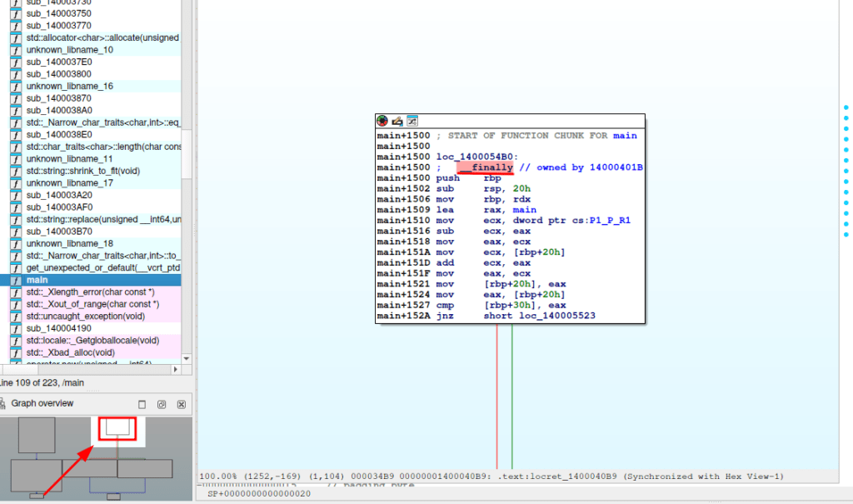
Task: Select the main function in list
Action: [x=37, y=280]
